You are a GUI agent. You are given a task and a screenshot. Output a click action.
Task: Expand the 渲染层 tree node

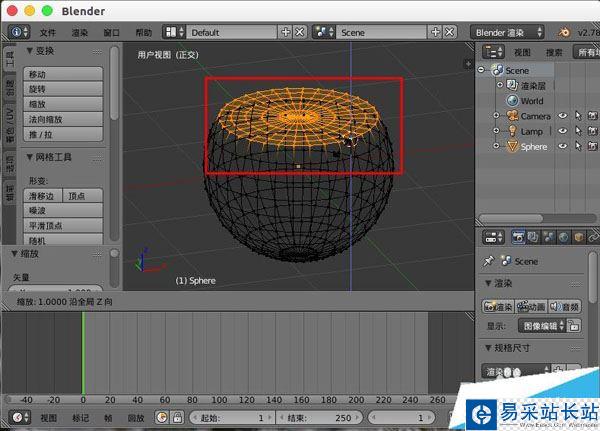coord(500,85)
